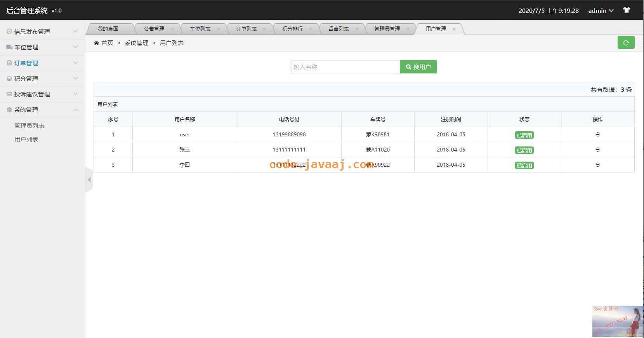Collapse the sidebar with the left arrow handle

(x=89, y=180)
